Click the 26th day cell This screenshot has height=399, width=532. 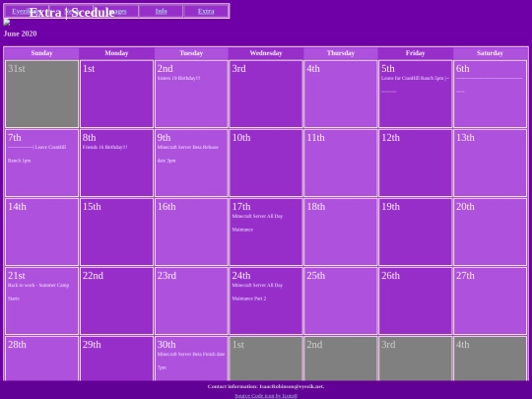[416, 300]
